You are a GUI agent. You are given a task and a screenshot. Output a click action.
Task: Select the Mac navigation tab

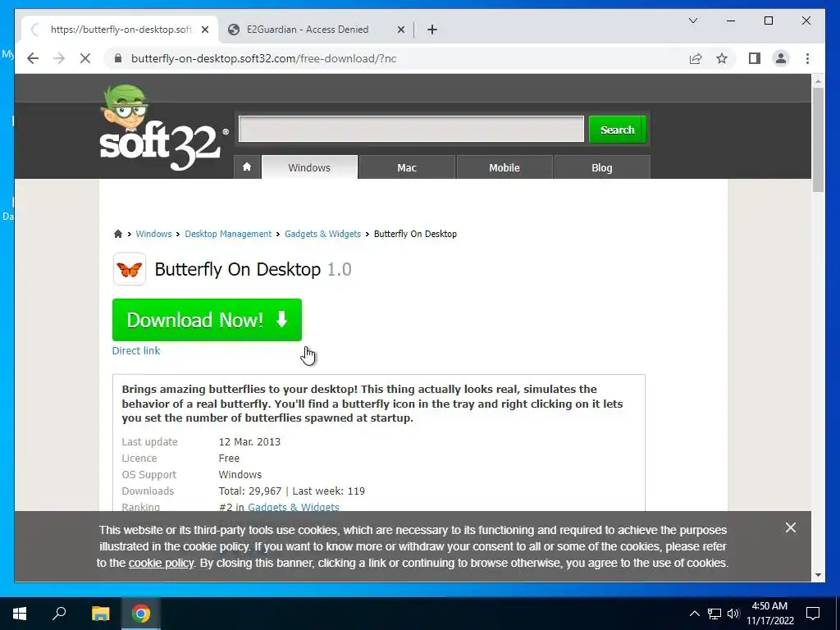(x=407, y=167)
